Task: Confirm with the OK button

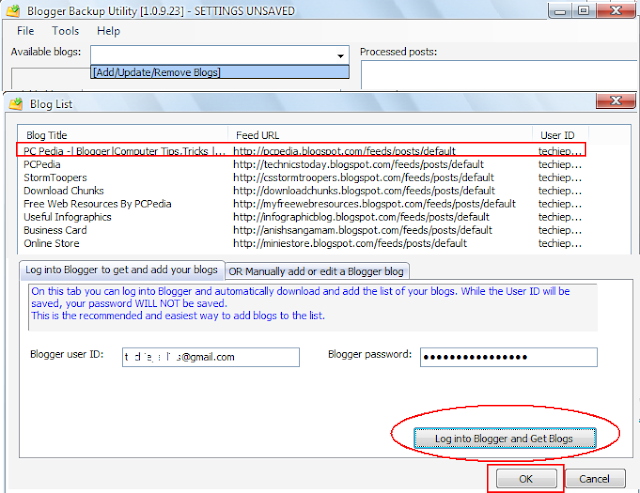Action: coord(526,478)
